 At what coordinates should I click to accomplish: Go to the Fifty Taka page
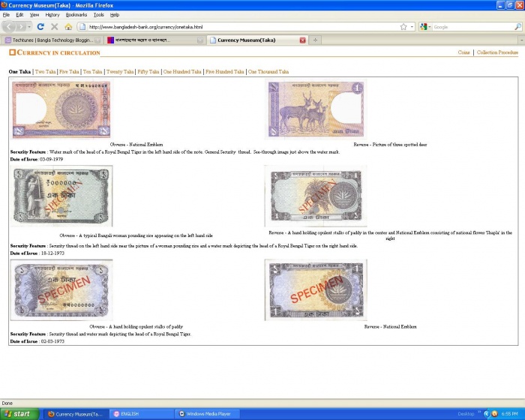148,72
